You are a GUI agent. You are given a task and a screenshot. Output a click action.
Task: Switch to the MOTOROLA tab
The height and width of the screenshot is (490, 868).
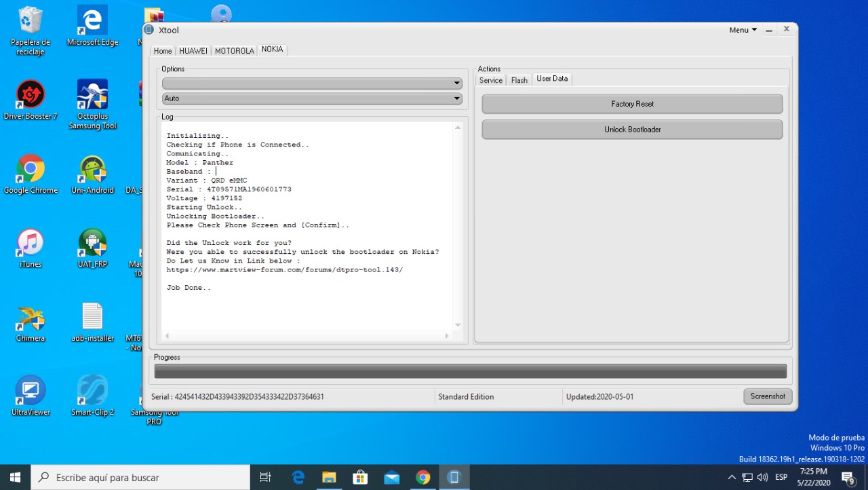[235, 51]
